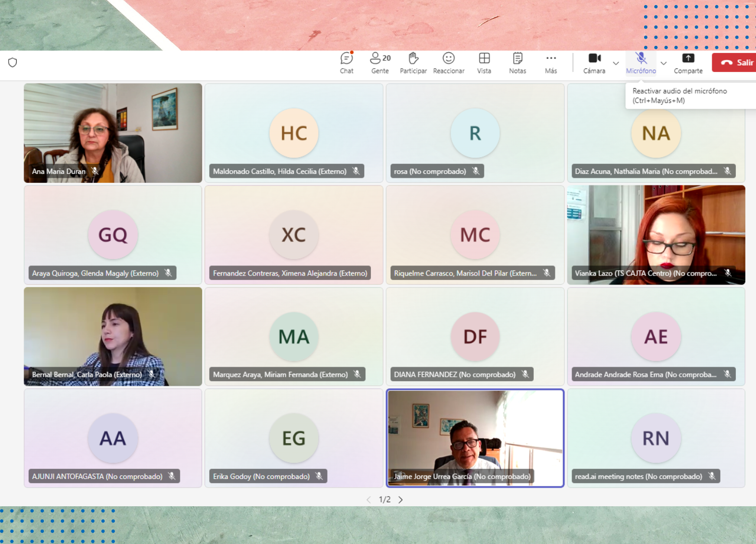
Task: Click read.ai meeting notes participant tile
Action: tap(656, 438)
